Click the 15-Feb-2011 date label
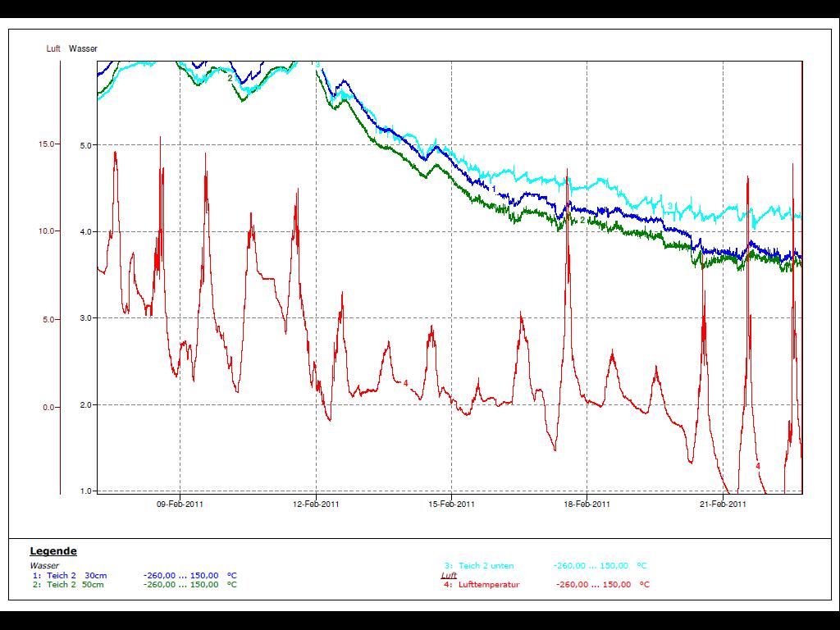 click(451, 504)
